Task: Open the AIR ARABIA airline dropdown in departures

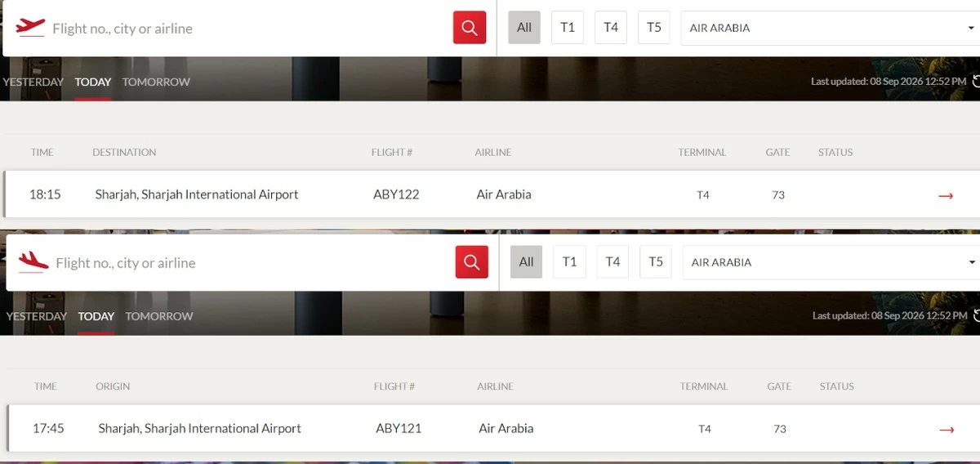Action: [x=831, y=28]
